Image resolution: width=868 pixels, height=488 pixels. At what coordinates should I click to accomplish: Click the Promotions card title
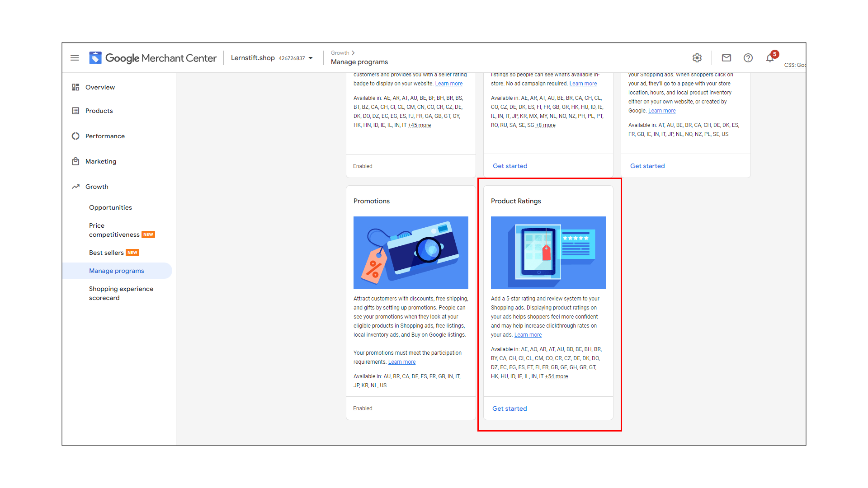coord(372,201)
